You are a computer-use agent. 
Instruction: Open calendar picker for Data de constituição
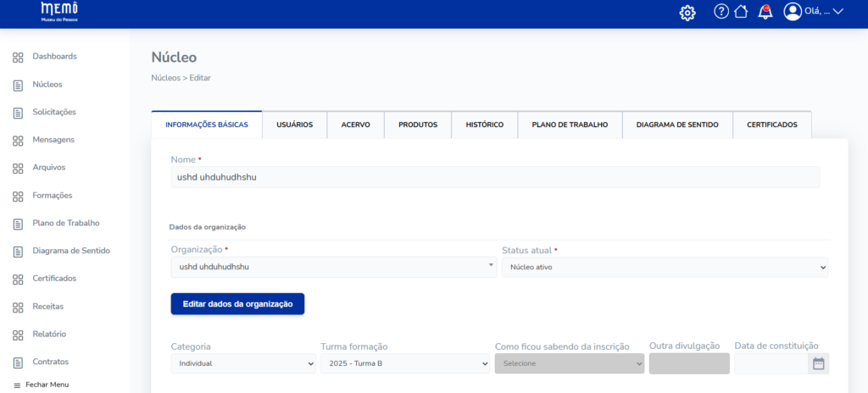pos(818,364)
